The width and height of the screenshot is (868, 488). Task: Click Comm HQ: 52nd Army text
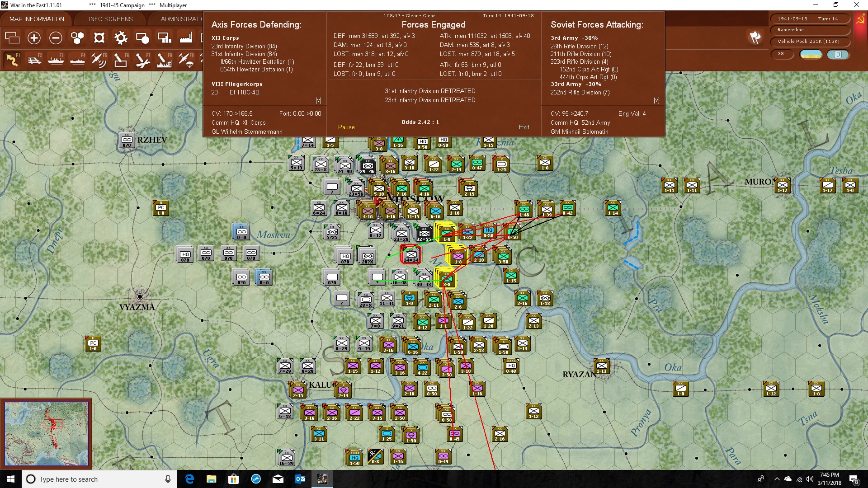580,123
